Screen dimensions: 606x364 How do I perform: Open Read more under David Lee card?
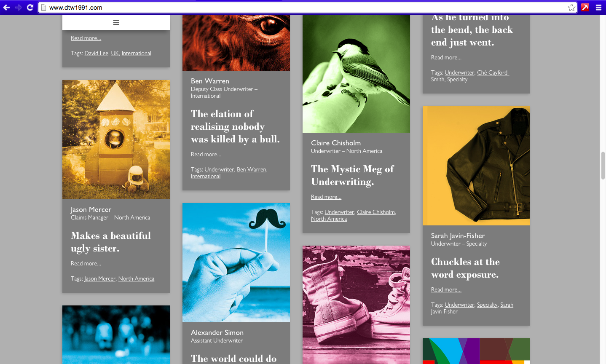click(86, 38)
